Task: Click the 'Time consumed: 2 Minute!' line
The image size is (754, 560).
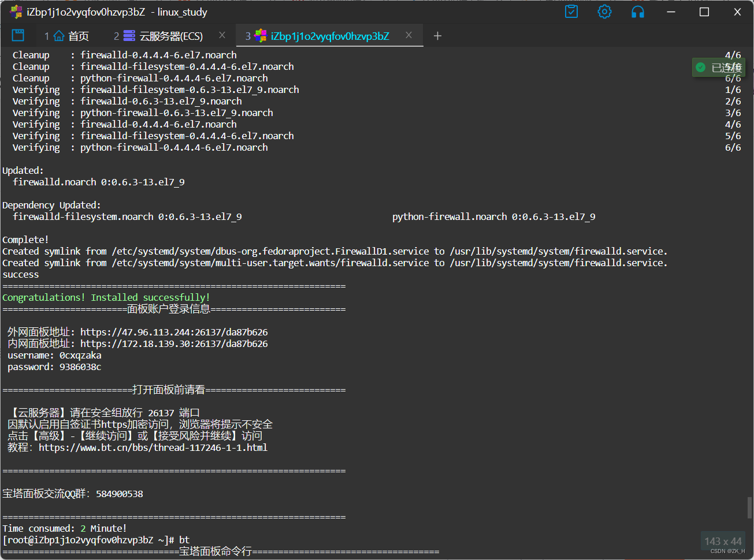Action: pos(64,528)
